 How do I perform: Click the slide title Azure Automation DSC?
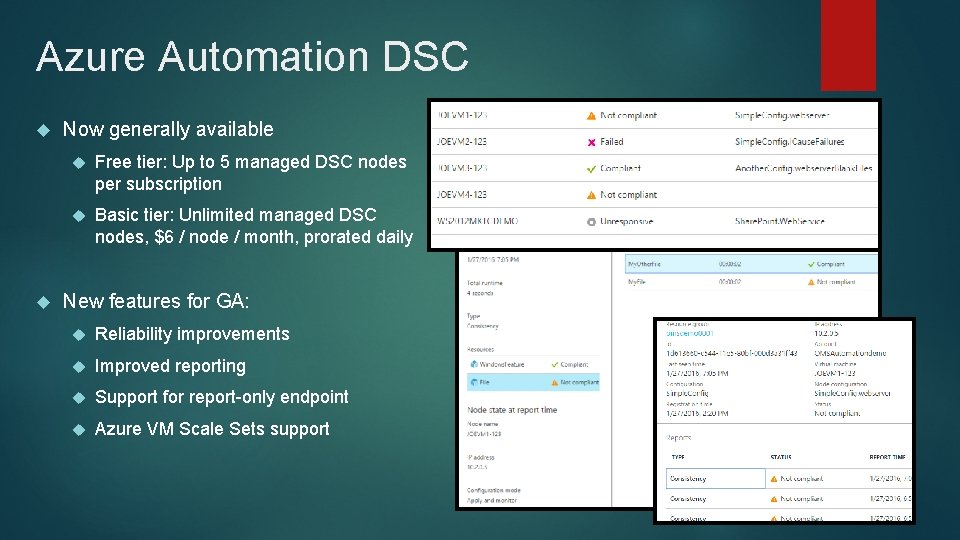pos(252,56)
